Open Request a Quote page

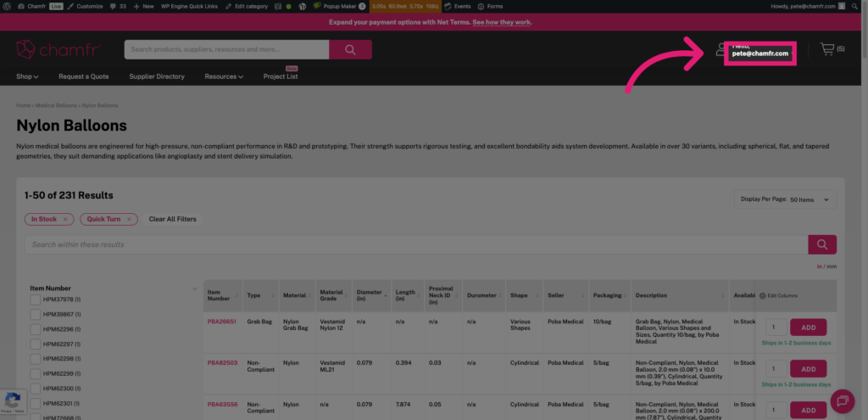84,76
